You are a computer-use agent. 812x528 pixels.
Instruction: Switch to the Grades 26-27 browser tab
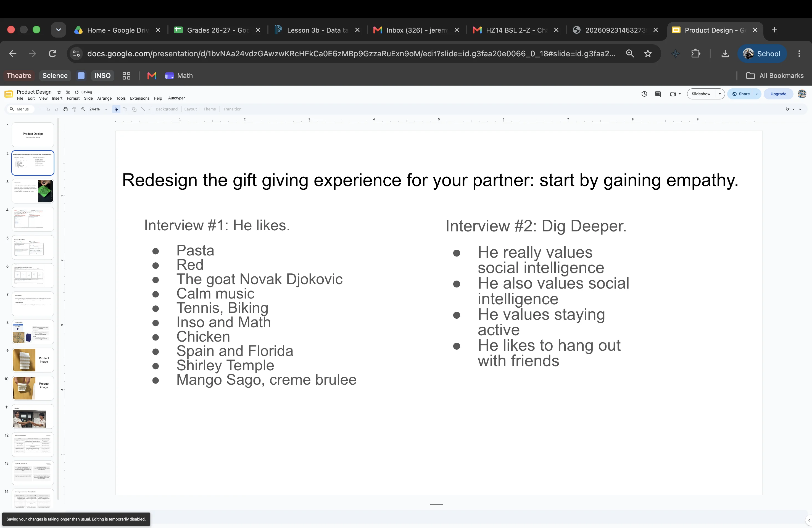click(217, 30)
